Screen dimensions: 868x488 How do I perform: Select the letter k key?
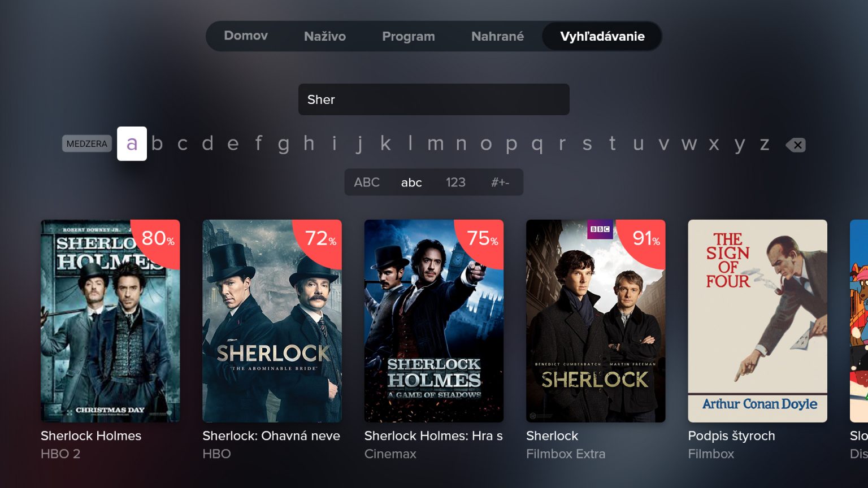385,143
